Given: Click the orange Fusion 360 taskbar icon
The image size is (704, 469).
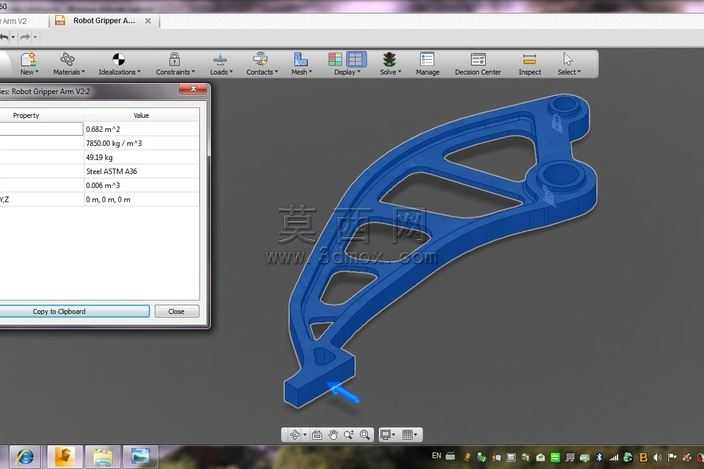Looking at the screenshot, I should click(x=65, y=457).
